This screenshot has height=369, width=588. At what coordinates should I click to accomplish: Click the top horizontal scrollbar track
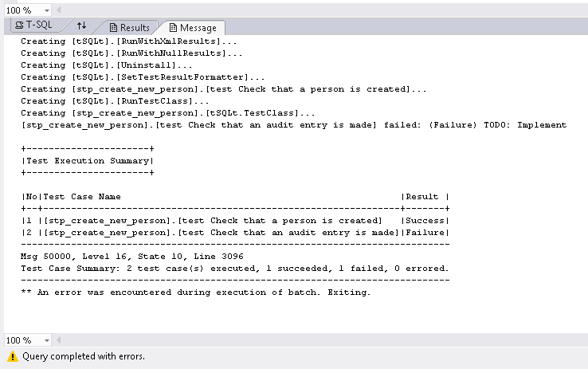319,10
